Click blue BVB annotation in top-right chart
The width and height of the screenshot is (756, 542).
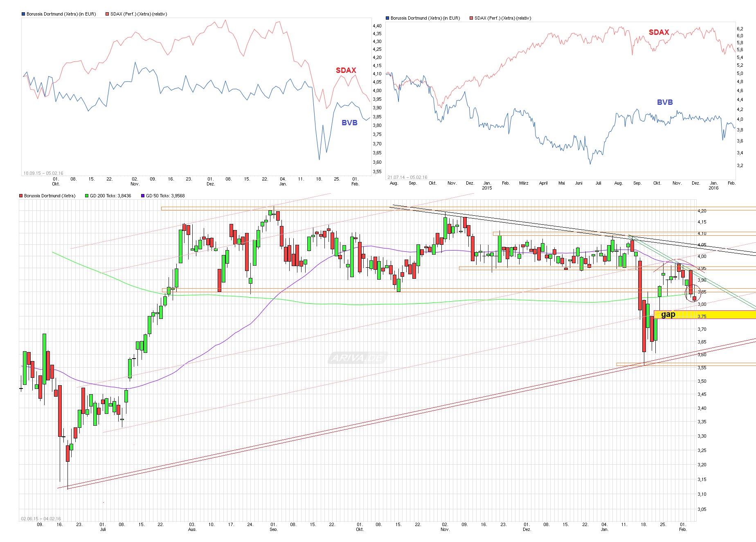click(665, 102)
